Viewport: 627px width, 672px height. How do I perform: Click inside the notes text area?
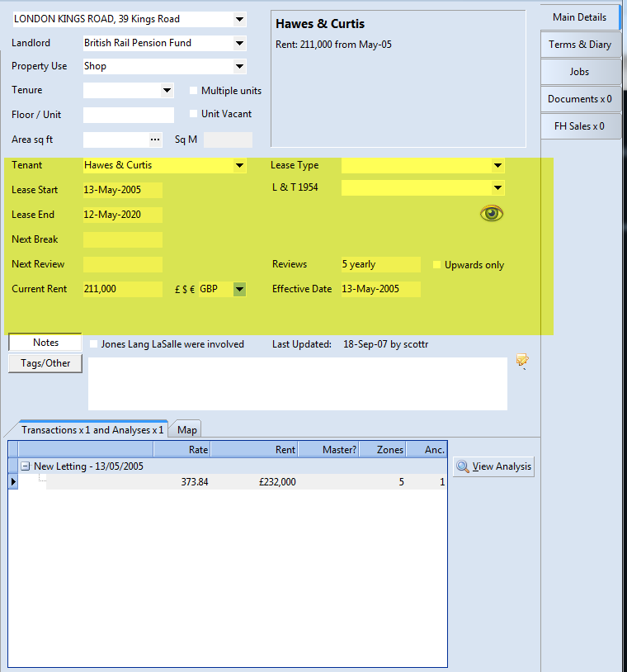(x=298, y=384)
